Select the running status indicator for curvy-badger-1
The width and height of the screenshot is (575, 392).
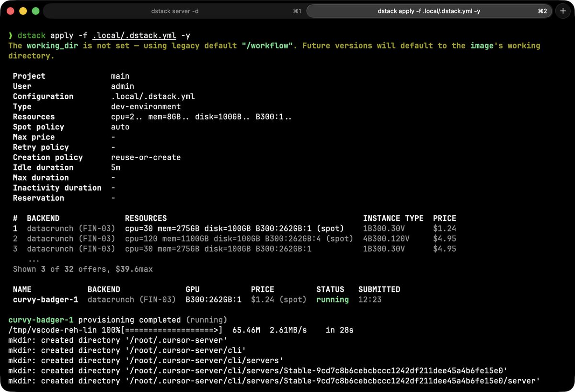click(332, 300)
